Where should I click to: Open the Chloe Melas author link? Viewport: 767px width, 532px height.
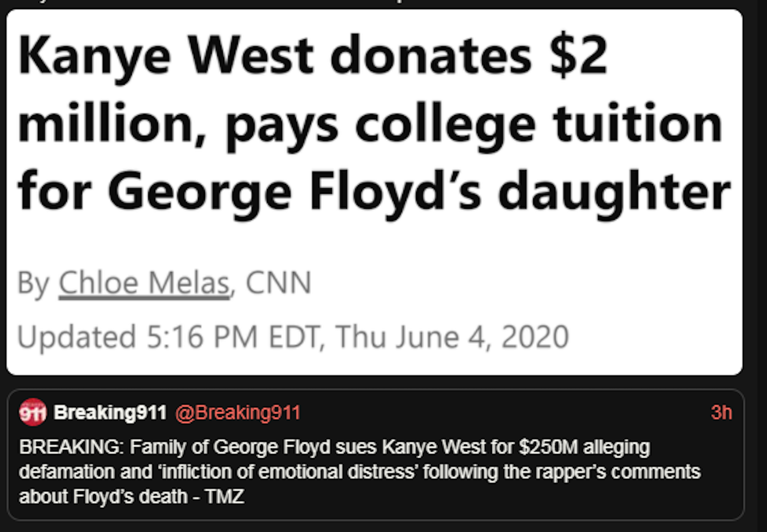[x=144, y=283]
